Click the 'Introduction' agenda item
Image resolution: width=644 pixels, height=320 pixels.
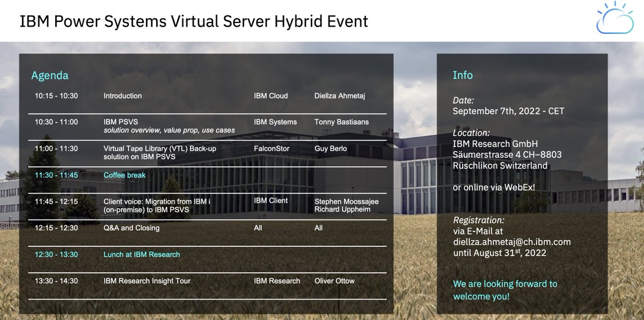(123, 96)
